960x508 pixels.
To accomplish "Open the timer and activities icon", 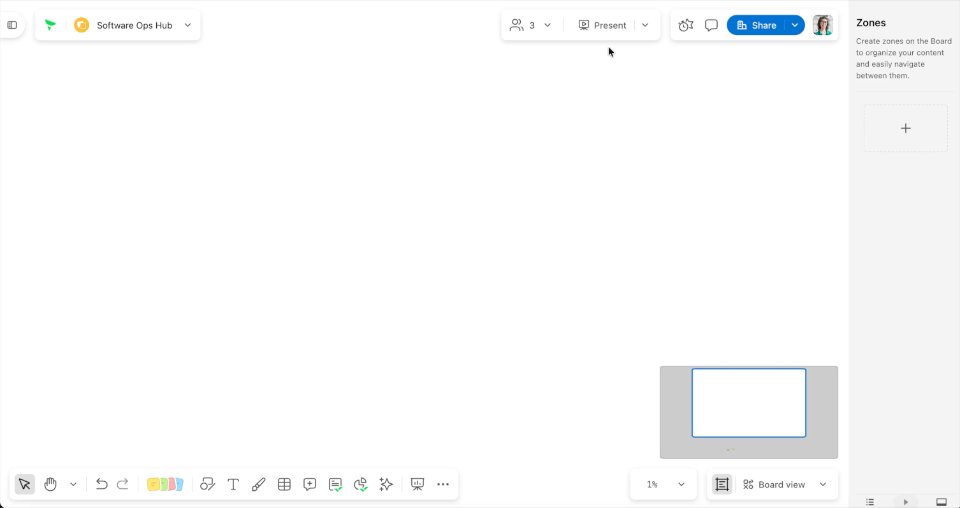I will click(686, 25).
